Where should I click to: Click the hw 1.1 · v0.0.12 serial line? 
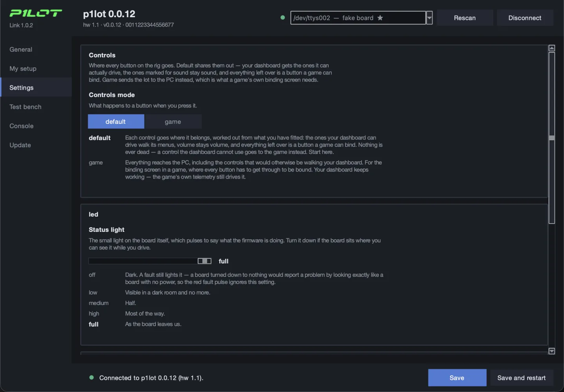(128, 25)
